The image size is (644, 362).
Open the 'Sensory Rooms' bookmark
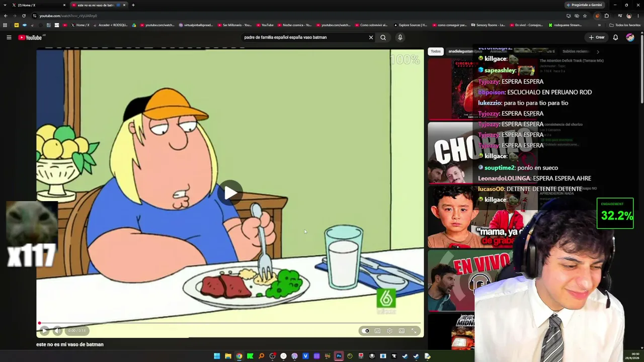(x=488, y=25)
